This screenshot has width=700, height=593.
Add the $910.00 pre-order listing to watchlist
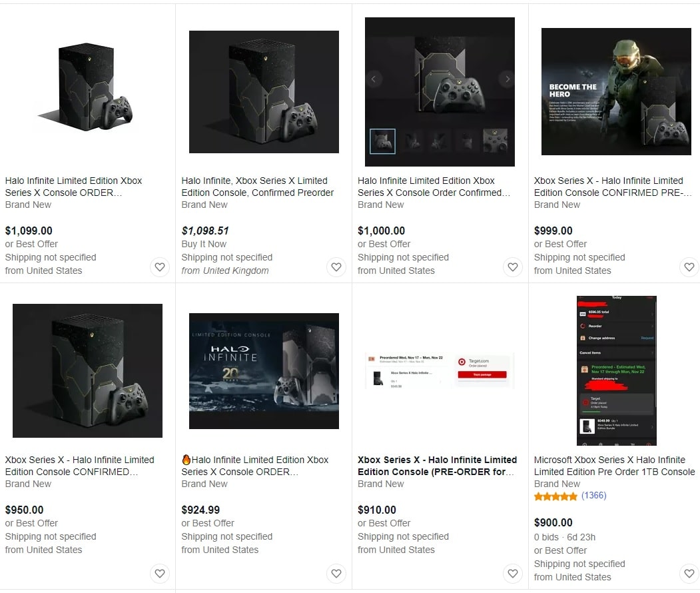pyautogui.click(x=512, y=574)
